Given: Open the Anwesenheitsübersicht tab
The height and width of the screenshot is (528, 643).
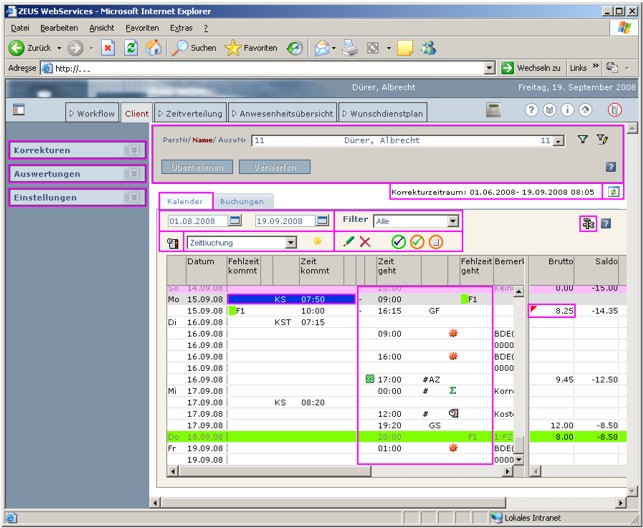Looking at the screenshot, I should pos(283,113).
